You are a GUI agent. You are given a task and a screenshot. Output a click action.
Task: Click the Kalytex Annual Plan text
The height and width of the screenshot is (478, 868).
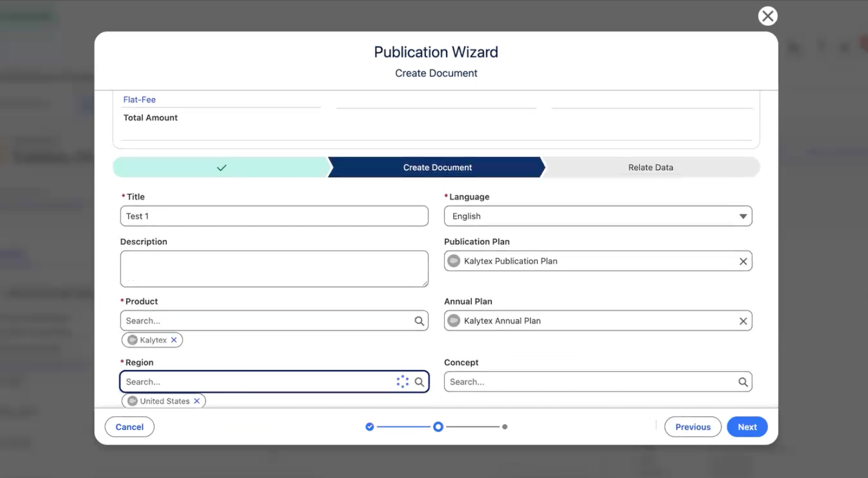pos(502,321)
